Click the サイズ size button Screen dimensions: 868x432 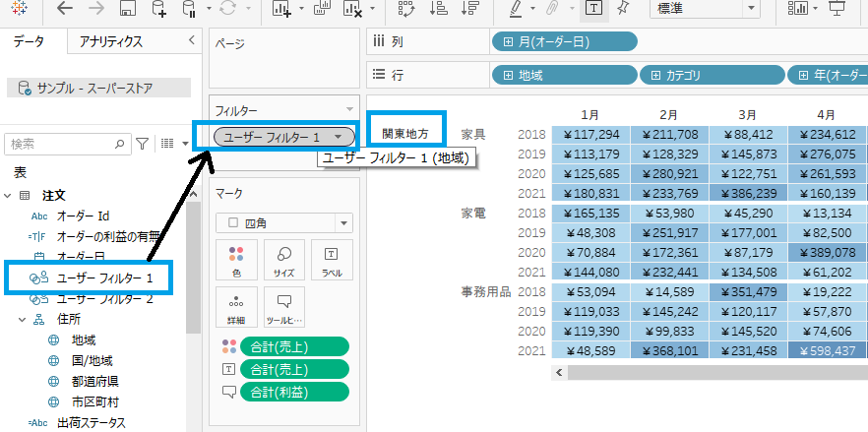pos(283,260)
